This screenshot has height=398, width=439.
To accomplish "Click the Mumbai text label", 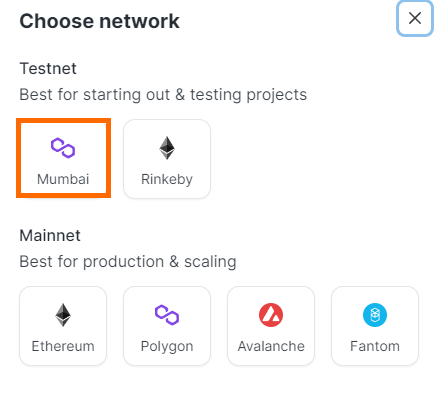I will [x=63, y=179].
